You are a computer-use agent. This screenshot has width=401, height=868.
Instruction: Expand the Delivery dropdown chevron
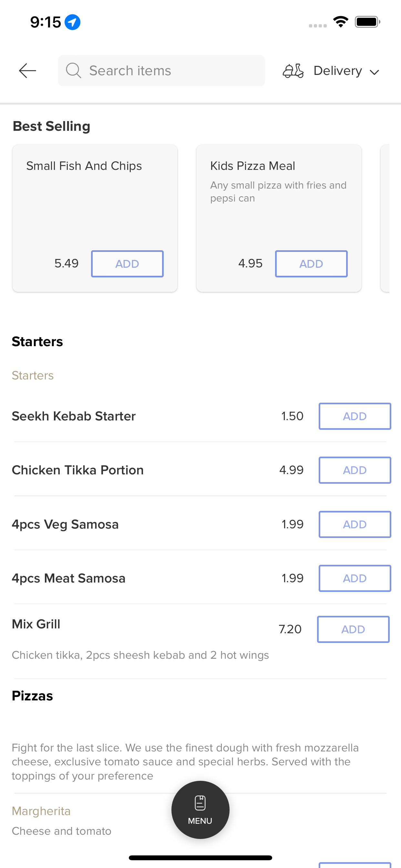pos(375,72)
